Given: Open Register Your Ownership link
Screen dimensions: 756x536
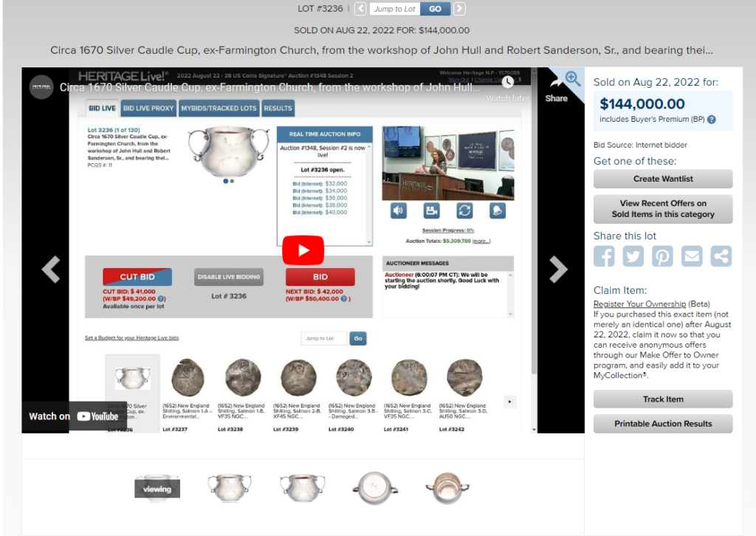Looking at the screenshot, I should pos(640,304).
